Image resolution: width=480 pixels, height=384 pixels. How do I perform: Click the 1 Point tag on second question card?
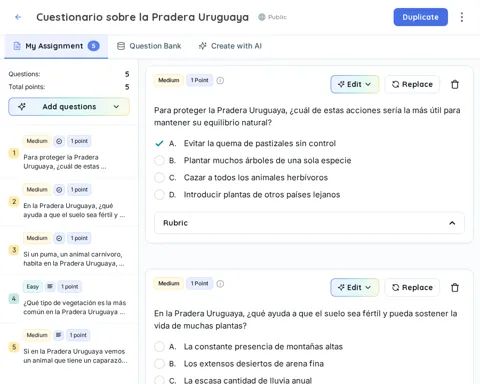coord(199,284)
